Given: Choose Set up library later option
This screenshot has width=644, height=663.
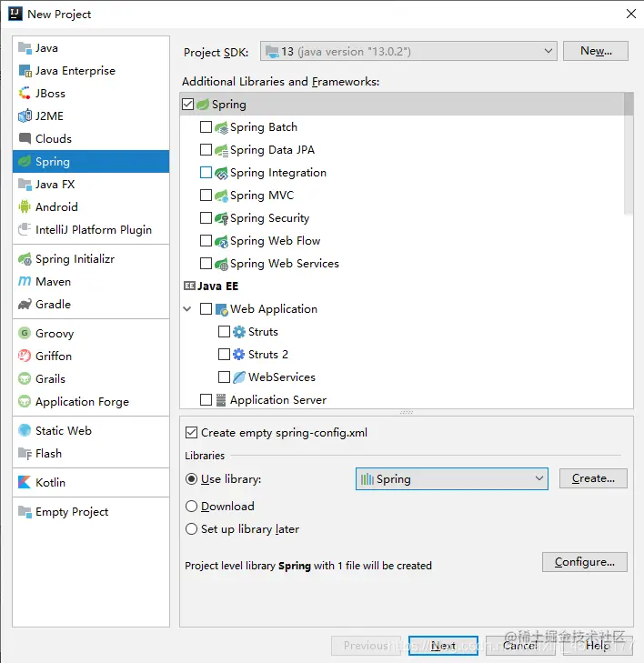Looking at the screenshot, I should 192,529.
